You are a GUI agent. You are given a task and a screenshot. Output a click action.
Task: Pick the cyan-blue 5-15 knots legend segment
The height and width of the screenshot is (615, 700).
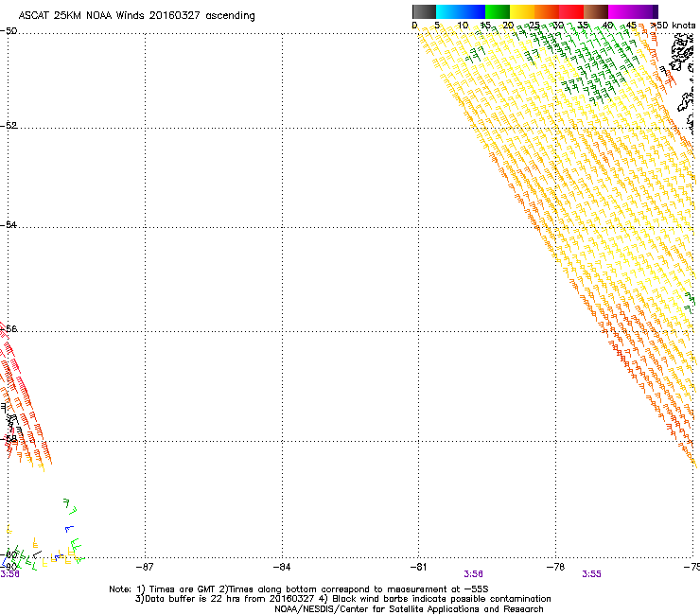[x=461, y=11]
